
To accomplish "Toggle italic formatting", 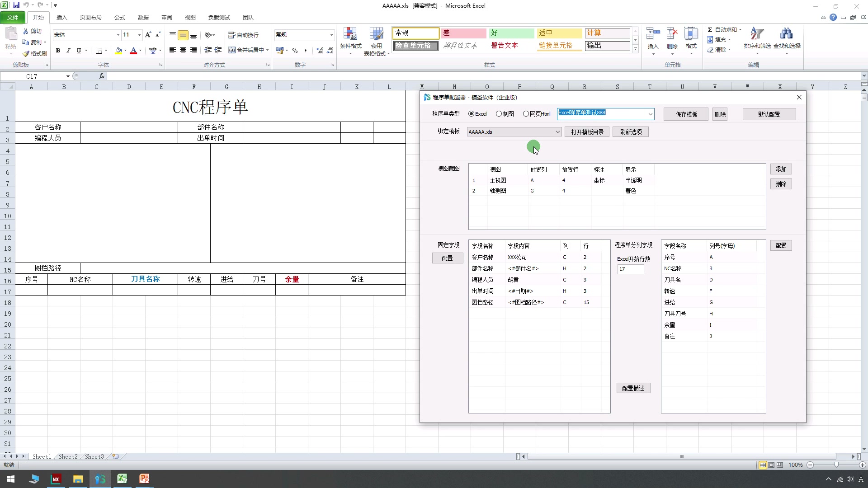I will click(x=68, y=51).
